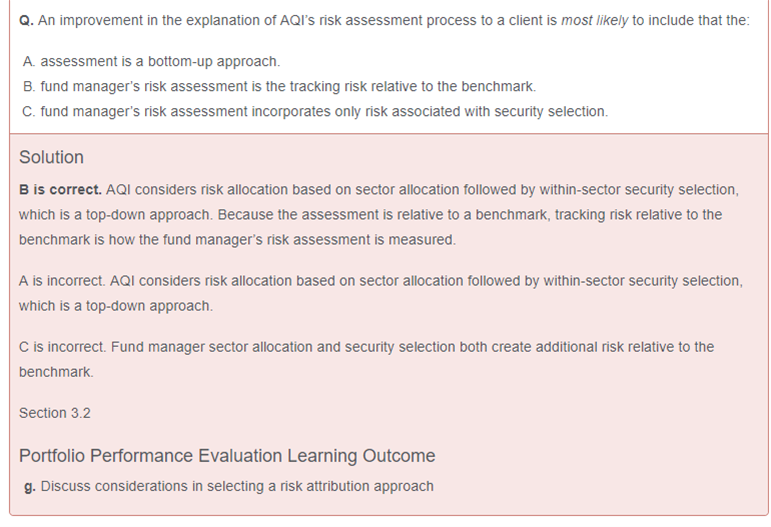The image size is (771, 527).
Task: Click the bold 'g.' outcome label
Action: click(30, 487)
